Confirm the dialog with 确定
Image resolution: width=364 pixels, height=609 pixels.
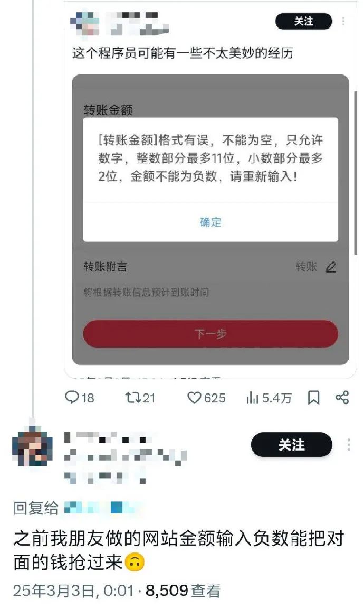210,222
